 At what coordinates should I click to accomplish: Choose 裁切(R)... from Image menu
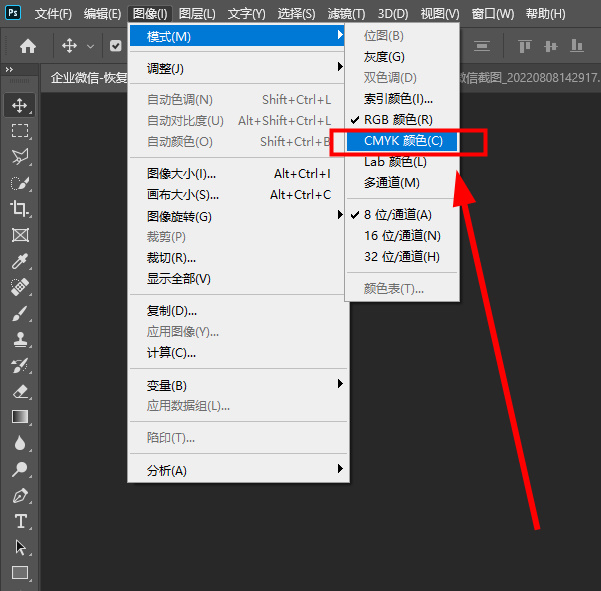(x=237, y=258)
